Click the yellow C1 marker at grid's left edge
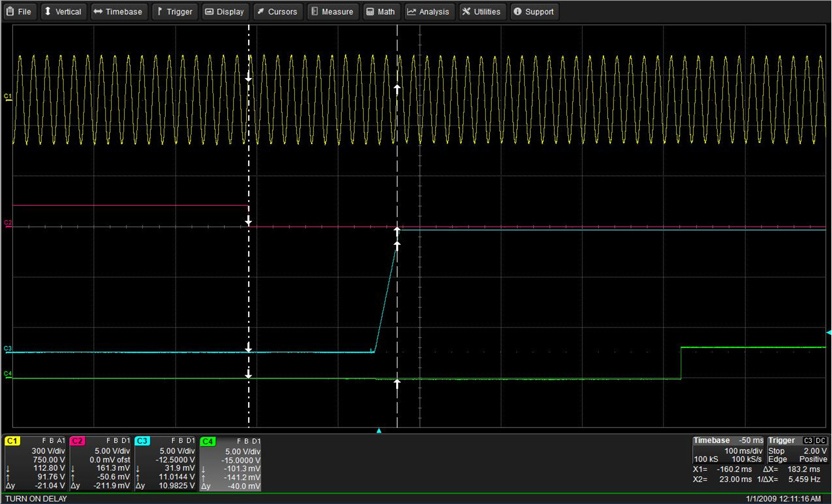This screenshot has height=504, width=832. (8, 97)
